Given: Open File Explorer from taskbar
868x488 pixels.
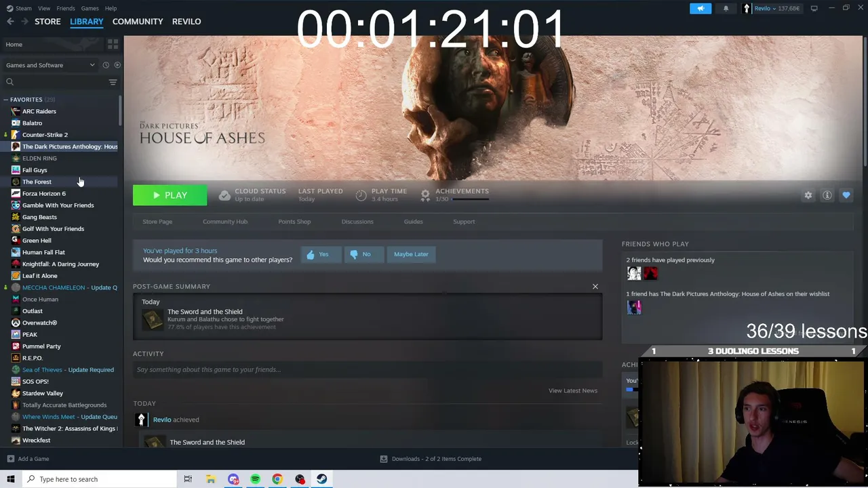Looking at the screenshot, I should coord(211,479).
